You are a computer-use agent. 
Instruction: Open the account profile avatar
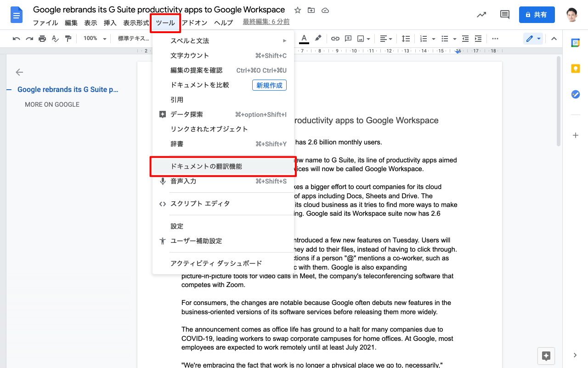click(572, 15)
